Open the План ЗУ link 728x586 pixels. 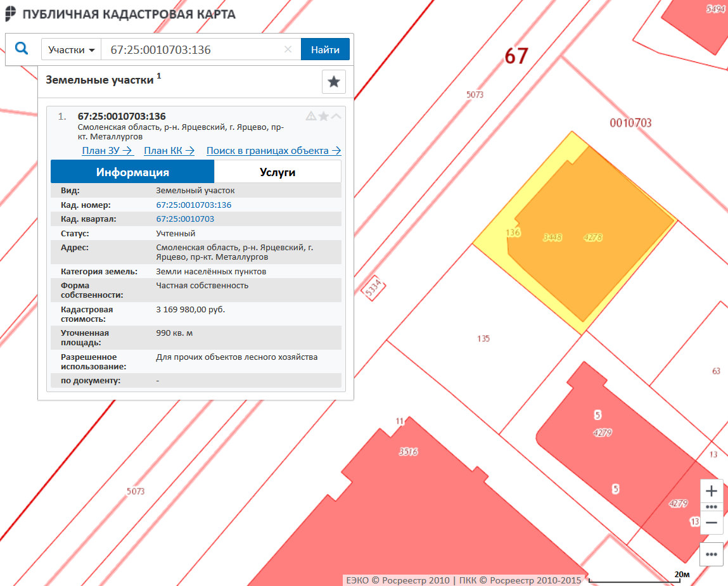pos(107,151)
